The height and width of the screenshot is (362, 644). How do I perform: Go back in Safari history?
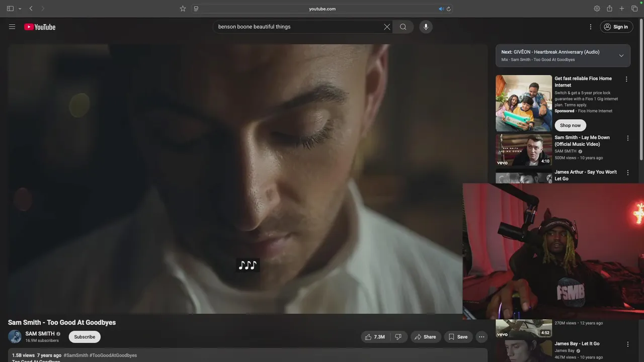[31, 9]
